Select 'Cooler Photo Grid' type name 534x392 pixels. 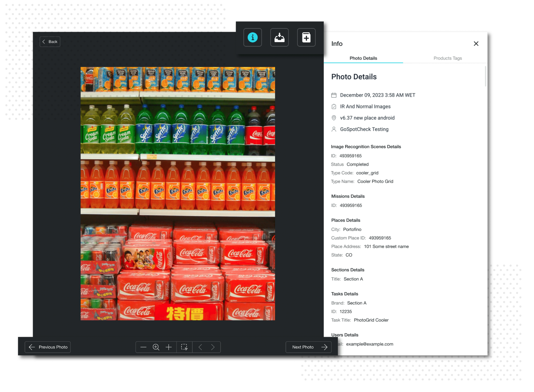375,182
